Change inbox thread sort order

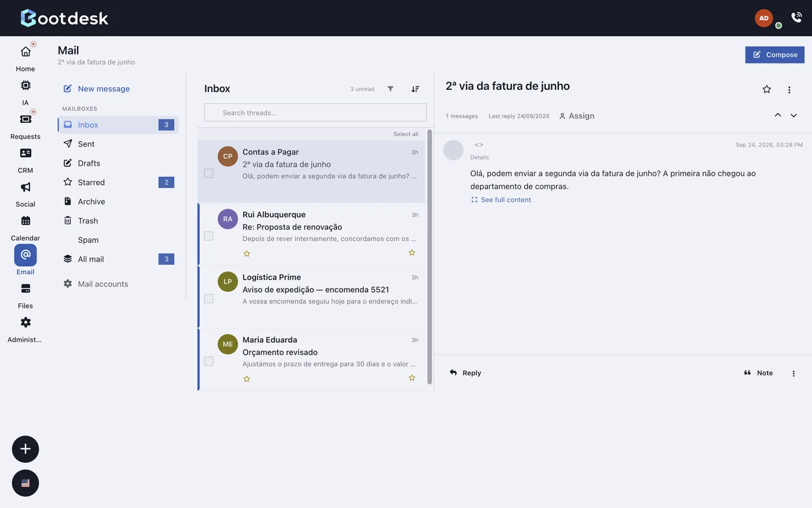pos(415,89)
